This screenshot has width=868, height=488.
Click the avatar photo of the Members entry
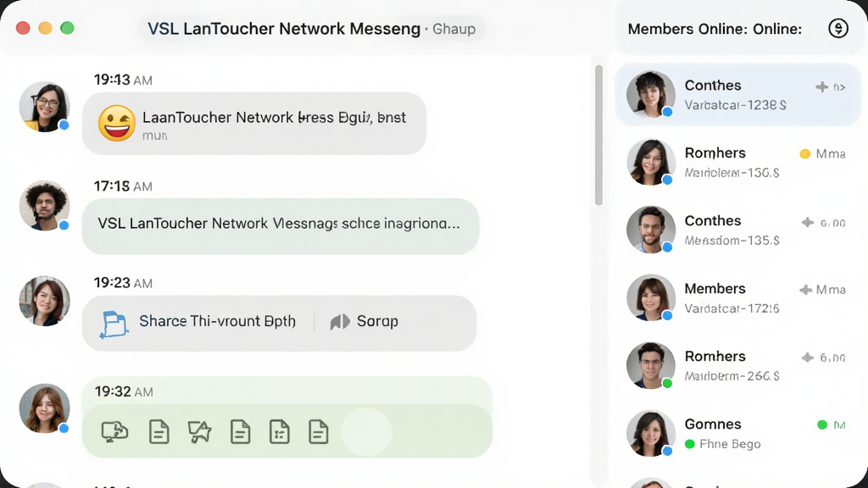[650, 297]
